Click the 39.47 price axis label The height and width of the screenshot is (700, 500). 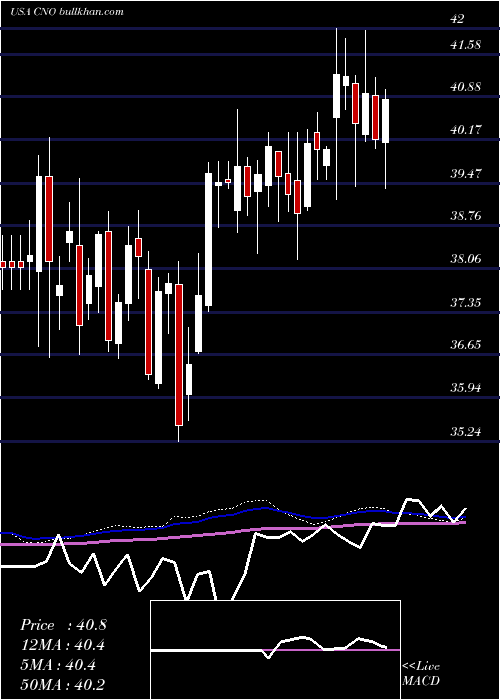466,173
